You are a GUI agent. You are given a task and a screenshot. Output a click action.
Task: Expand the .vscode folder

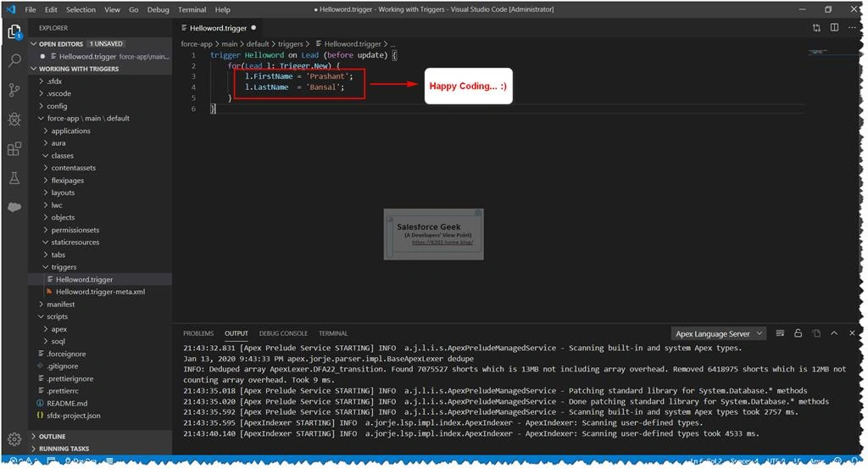pyautogui.click(x=100, y=93)
